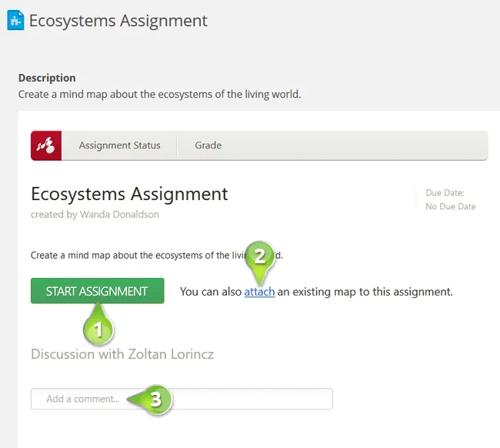
Task: Open the Assignment Status tab
Action: 119,145
